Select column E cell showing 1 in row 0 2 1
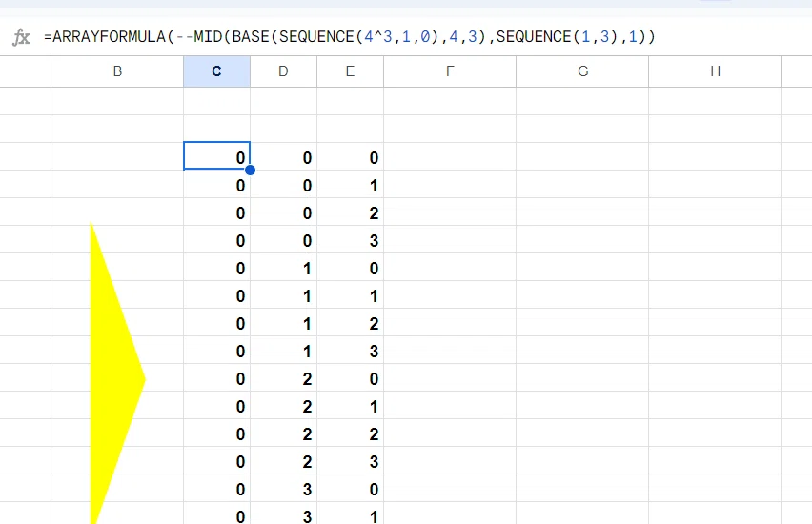The image size is (812, 524). (x=350, y=405)
